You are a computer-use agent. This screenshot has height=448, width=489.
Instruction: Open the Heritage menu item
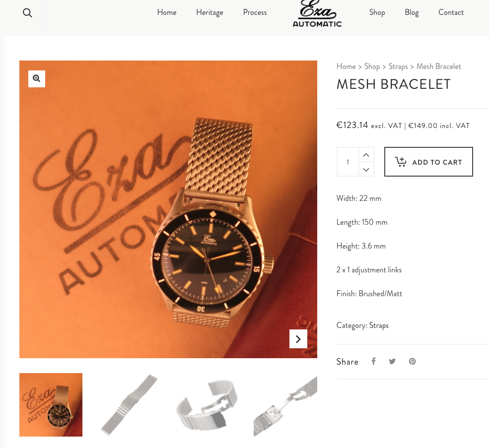click(210, 12)
